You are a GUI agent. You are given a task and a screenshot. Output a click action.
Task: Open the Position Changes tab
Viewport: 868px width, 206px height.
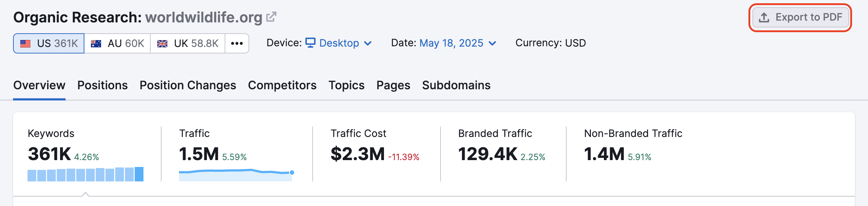(x=188, y=85)
